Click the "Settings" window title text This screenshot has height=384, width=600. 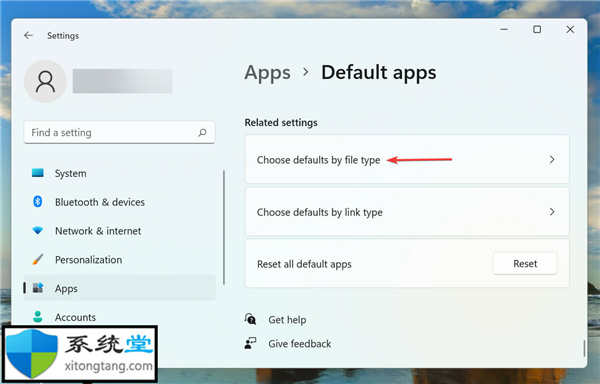63,36
